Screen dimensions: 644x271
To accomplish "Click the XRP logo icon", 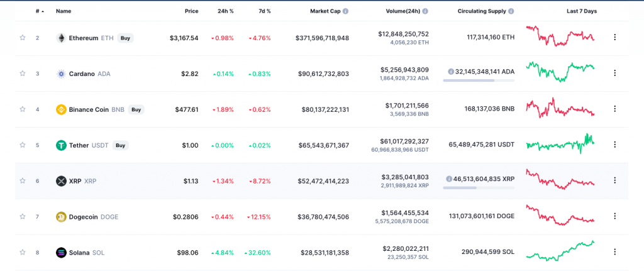I will pos(61,181).
